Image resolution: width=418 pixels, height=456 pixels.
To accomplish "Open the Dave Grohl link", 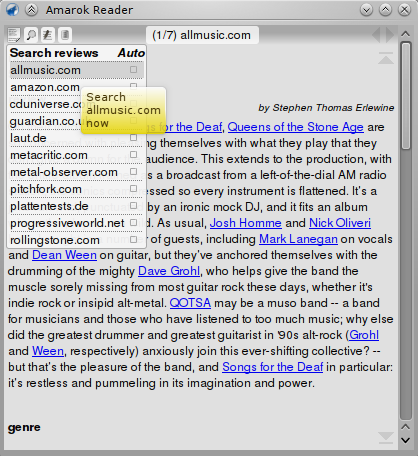I will point(169,271).
